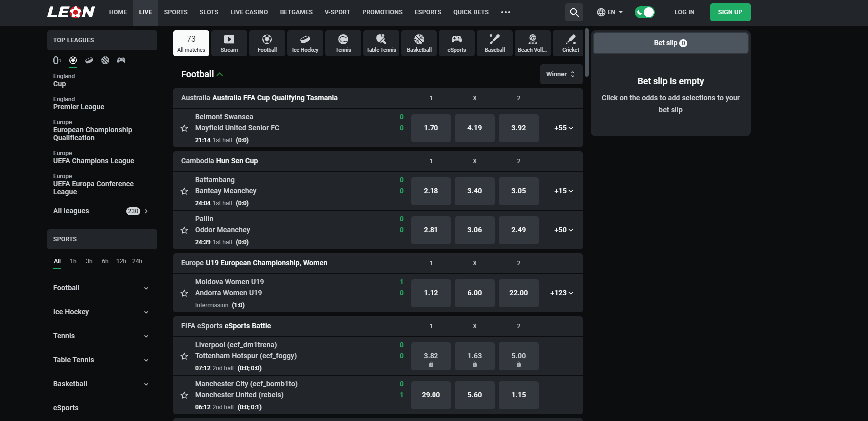Viewport: 868px width, 421px height.
Task: Click the Bet slip header tab
Action: point(670,43)
